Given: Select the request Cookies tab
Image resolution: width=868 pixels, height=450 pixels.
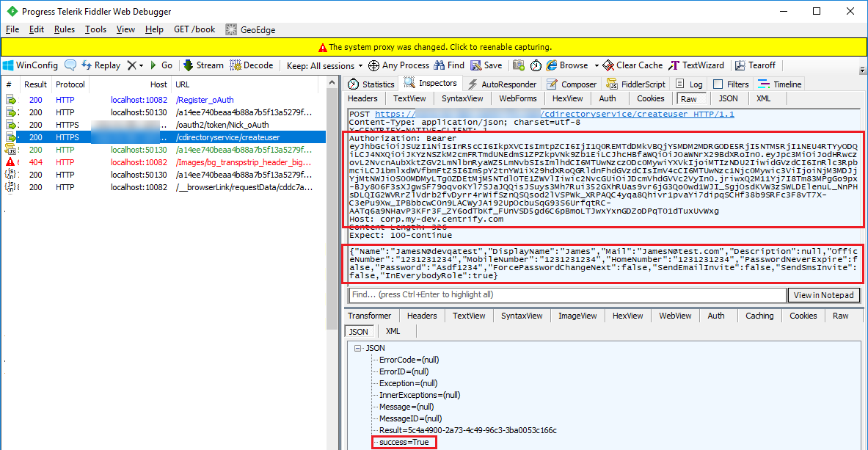Looking at the screenshot, I should [650, 98].
